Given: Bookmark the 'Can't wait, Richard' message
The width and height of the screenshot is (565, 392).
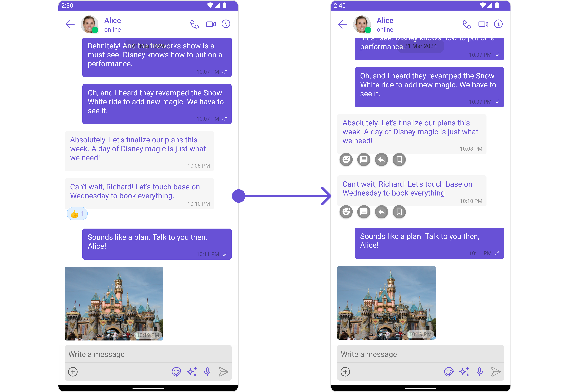Looking at the screenshot, I should (x=399, y=212).
